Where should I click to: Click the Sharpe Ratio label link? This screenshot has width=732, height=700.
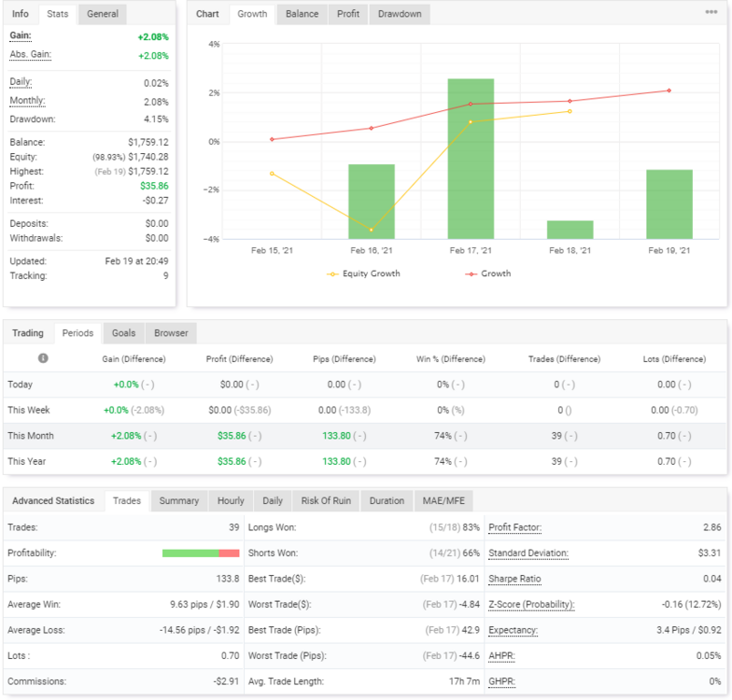[x=514, y=579]
